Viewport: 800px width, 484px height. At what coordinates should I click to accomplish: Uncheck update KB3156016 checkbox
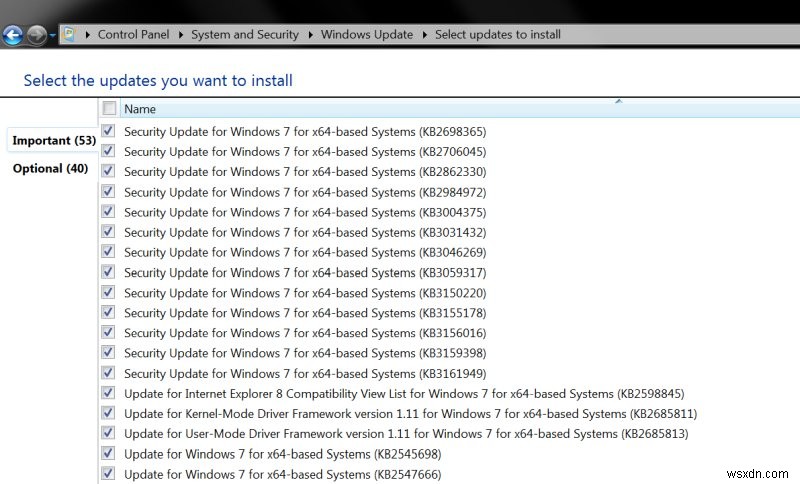coord(108,332)
